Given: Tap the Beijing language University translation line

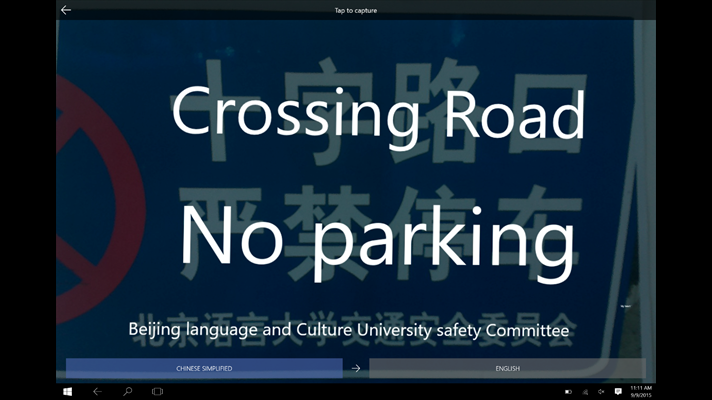Looking at the screenshot, I should click(x=349, y=329).
